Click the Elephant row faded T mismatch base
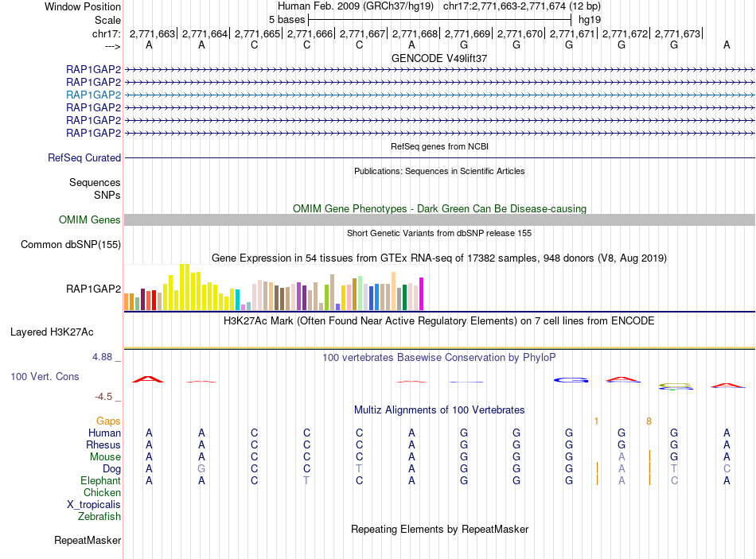Viewport: 756px width, 559px height. tap(306, 480)
